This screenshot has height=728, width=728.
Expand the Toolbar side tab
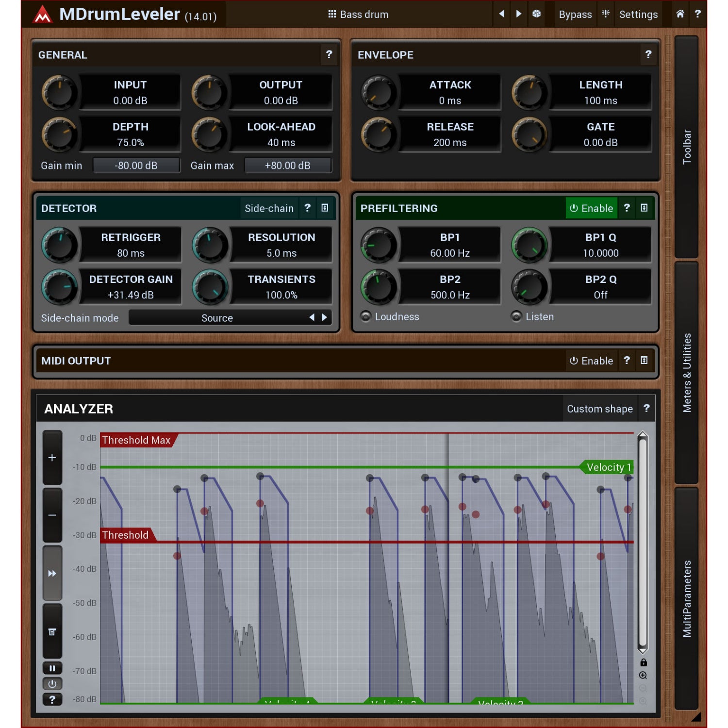pyautogui.click(x=686, y=147)
